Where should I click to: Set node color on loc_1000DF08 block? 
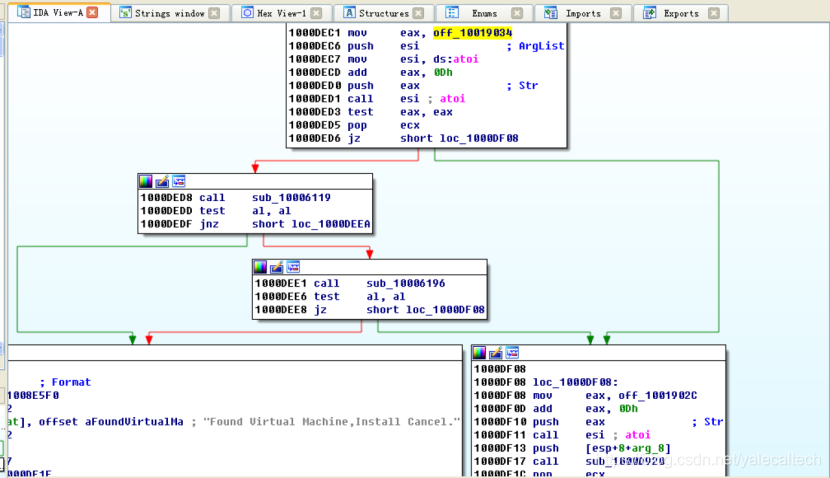point(479,353)
